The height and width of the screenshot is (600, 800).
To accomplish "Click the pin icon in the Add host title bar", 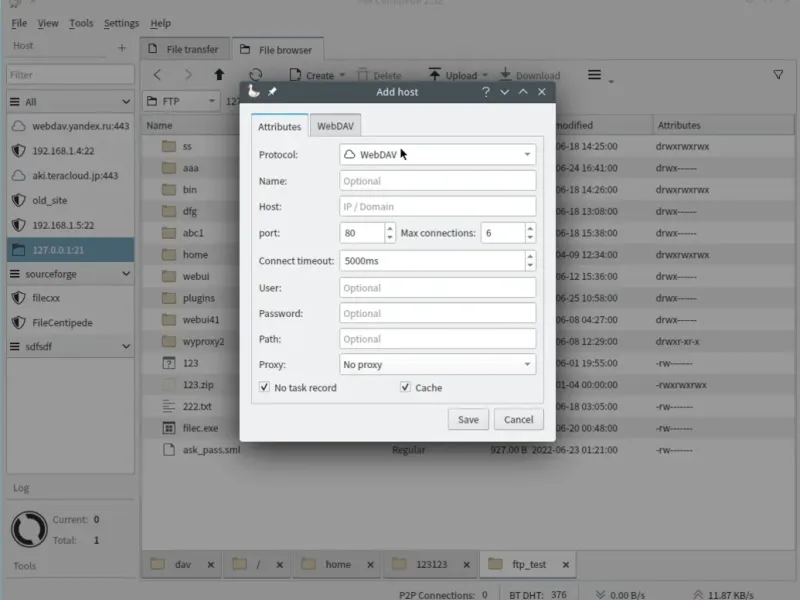I will coord(272,92).
